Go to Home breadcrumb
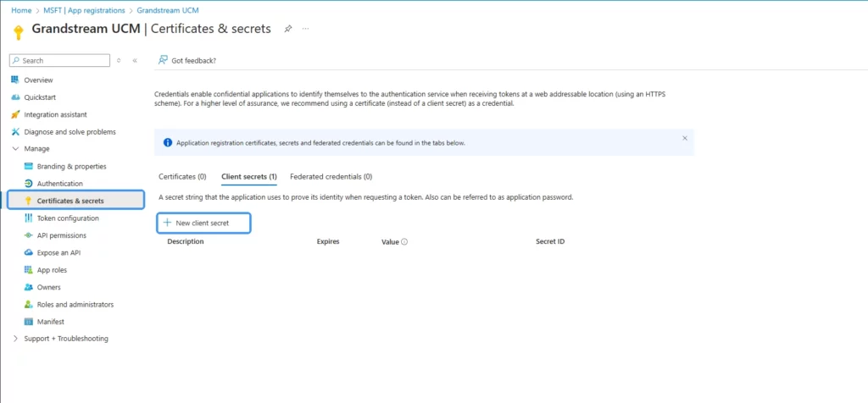This screenshot has width=868, height=403. 21,10
